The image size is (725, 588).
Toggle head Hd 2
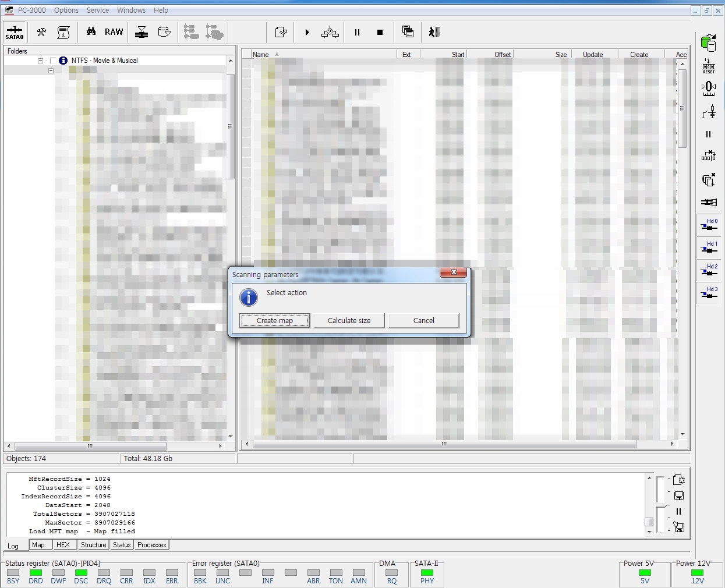pyautogui.click(x=709, y=270)
